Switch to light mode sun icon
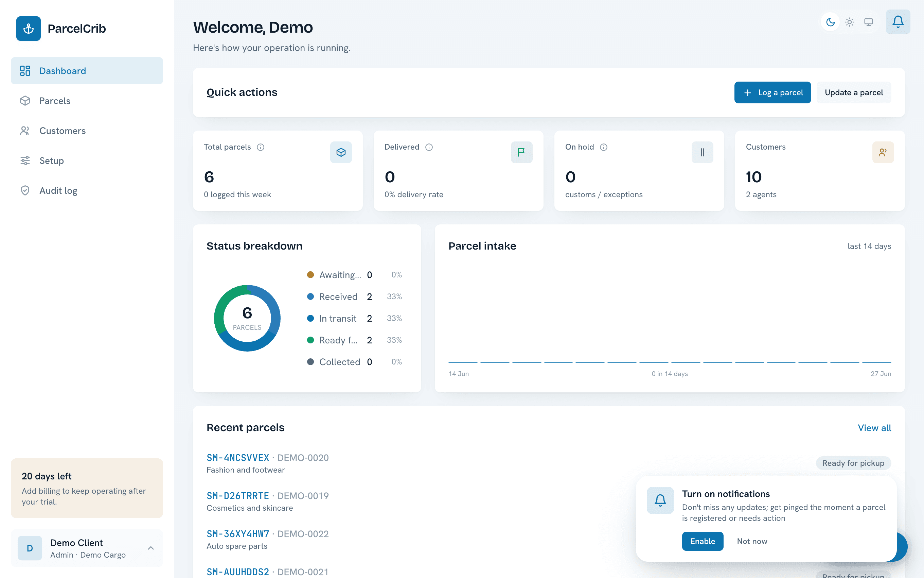This screenshot has height=578, width=924. 850,22
